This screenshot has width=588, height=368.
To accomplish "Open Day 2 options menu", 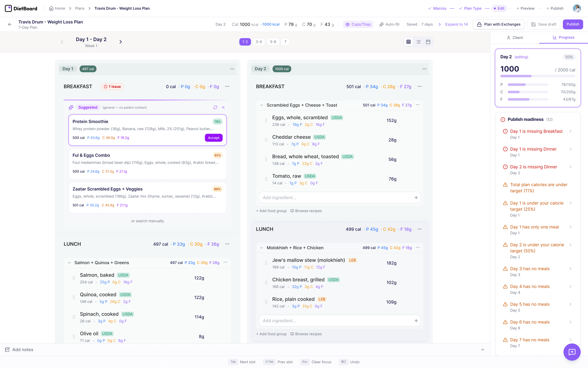I will tap(424, 69).
